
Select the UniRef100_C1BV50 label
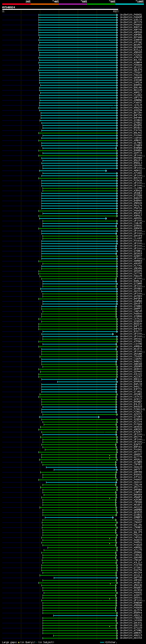pyautogui.click(x=131, y=359)
